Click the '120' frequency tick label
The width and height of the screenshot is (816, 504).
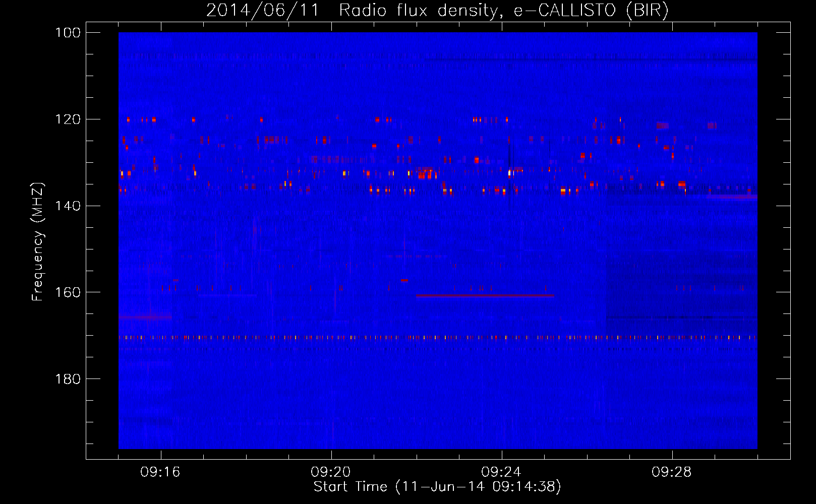68,119
